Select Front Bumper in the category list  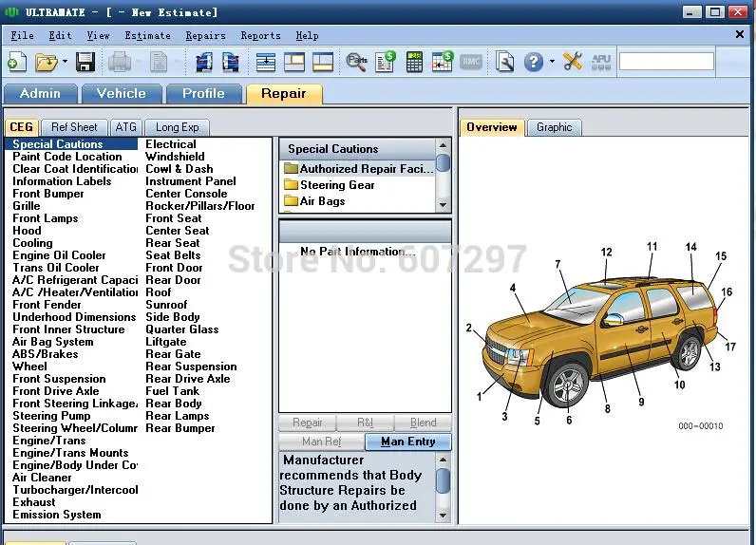click(x=48, y=194)
